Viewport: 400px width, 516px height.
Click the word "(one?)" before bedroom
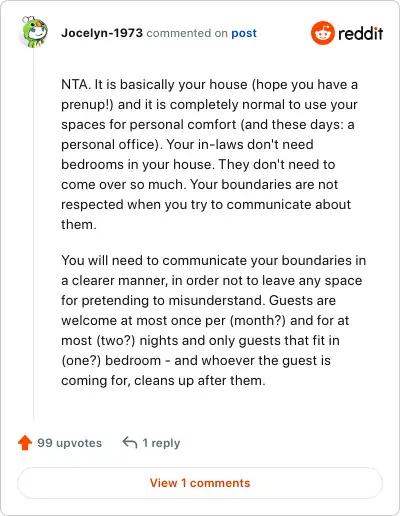pos(81,361)
